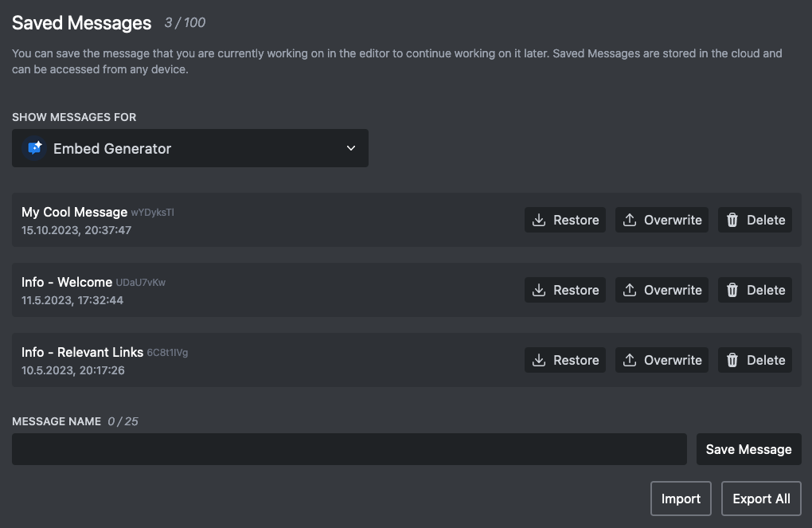Click the upload icon on Overwrite for Info - Welcome
This screenshot has width=812, height=528.
[x=629, y=290]
